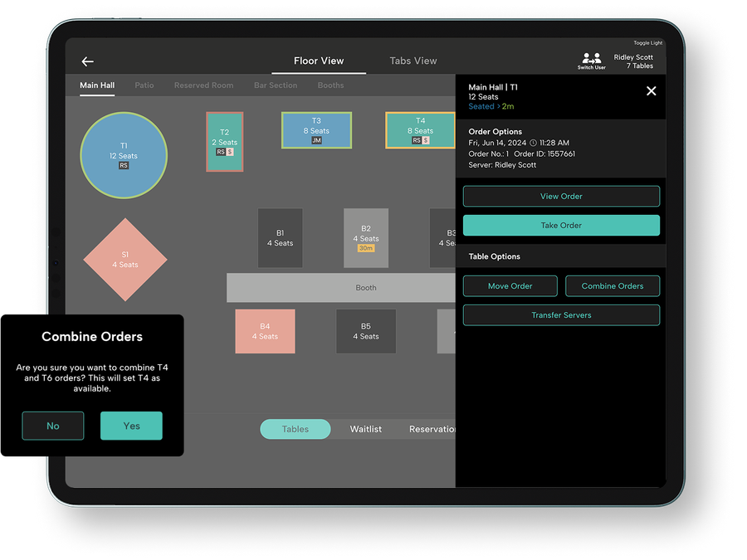Open the Bar Section tab
Screen dimensions: 747x560
(276, 85)
